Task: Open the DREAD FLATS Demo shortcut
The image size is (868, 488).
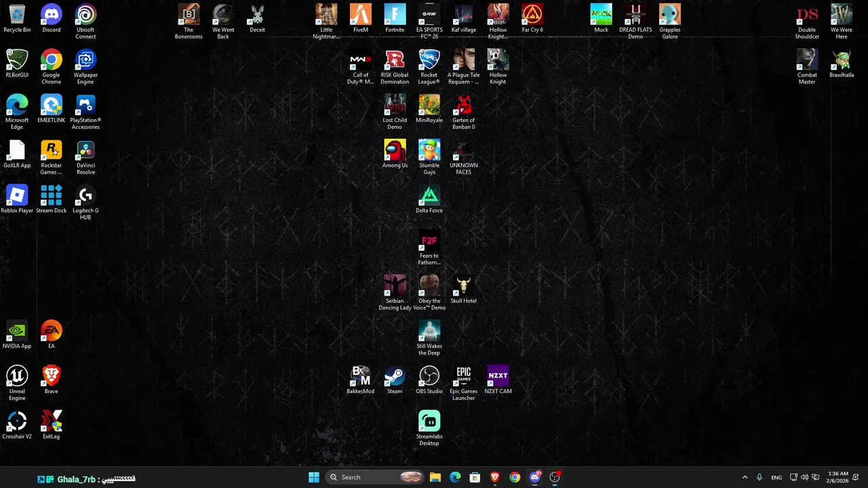Action: [x=635, y=22]
